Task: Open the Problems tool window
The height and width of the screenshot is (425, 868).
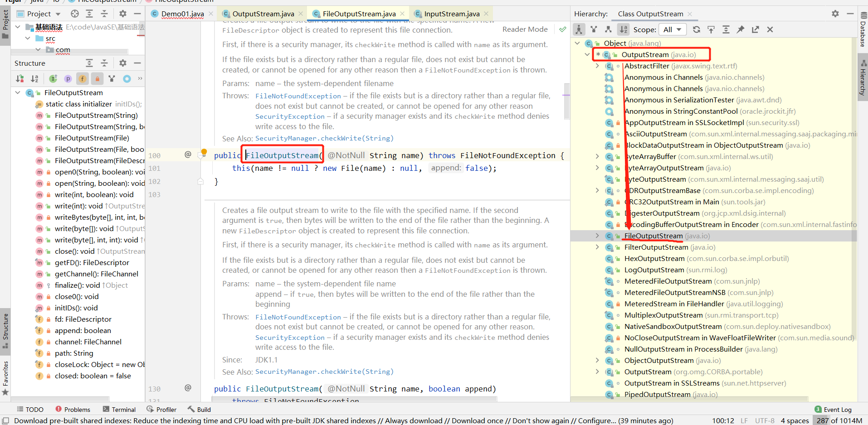Action: pos(73,409)
